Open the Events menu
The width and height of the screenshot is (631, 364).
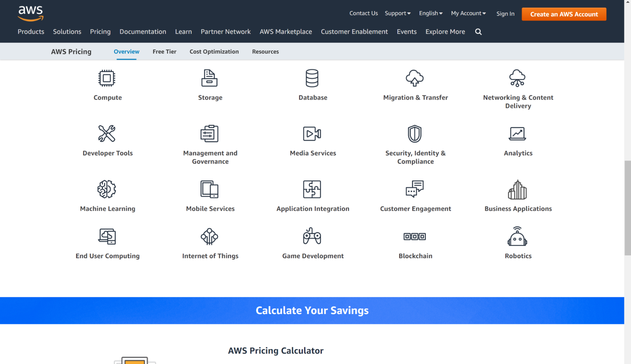pos(407,32)
